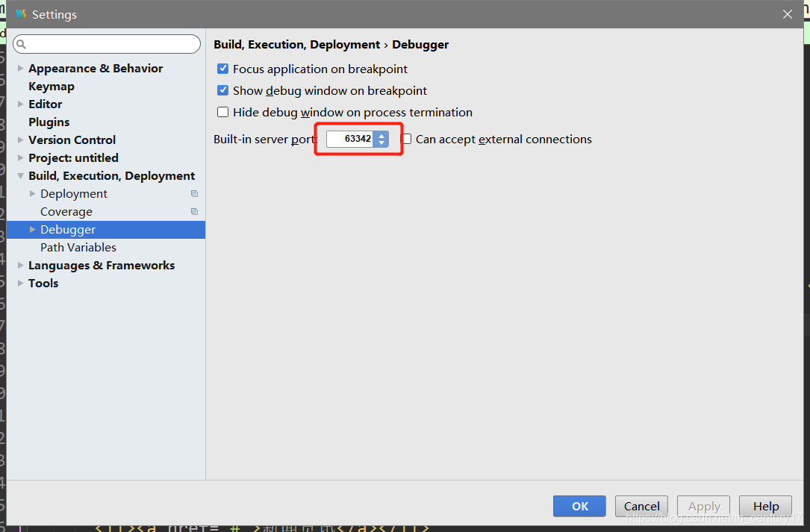Open the Keymap settings page
Screen dimensions: 810x532
click(x=52, y=87)
